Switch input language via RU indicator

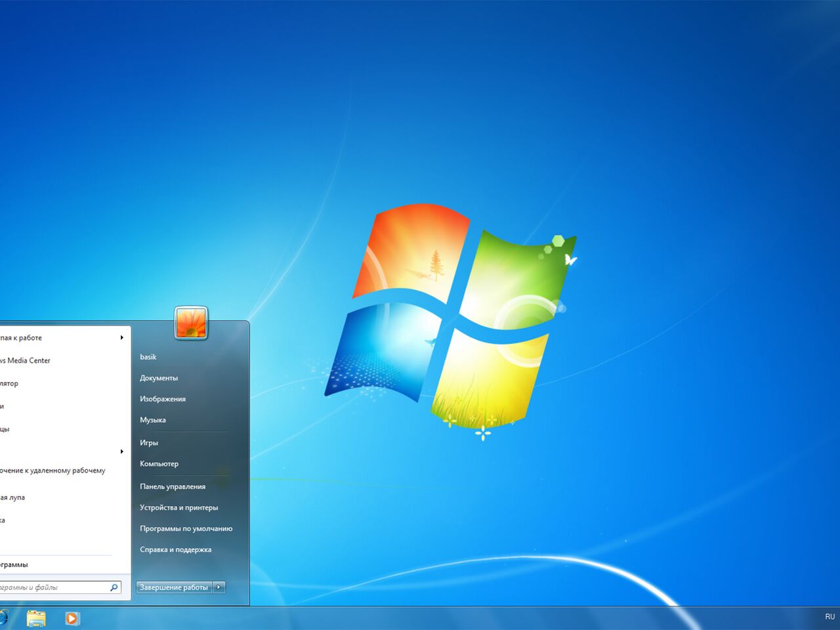coord(830,617)
